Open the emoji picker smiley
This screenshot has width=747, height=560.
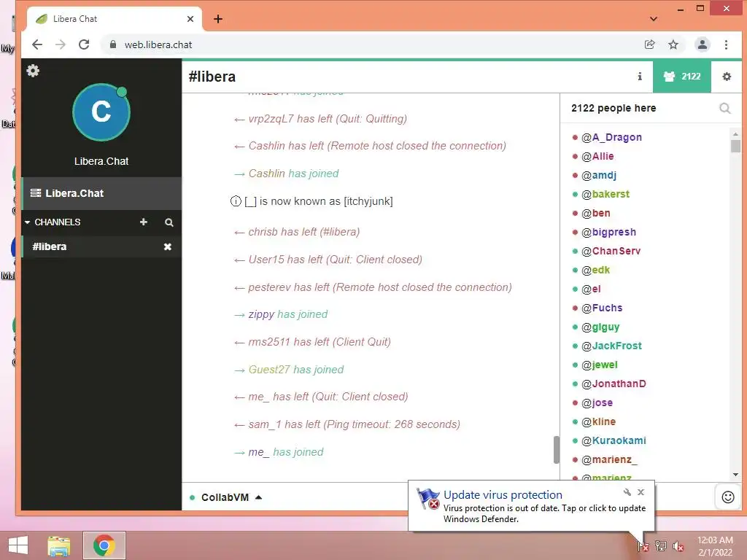(728, 497)
